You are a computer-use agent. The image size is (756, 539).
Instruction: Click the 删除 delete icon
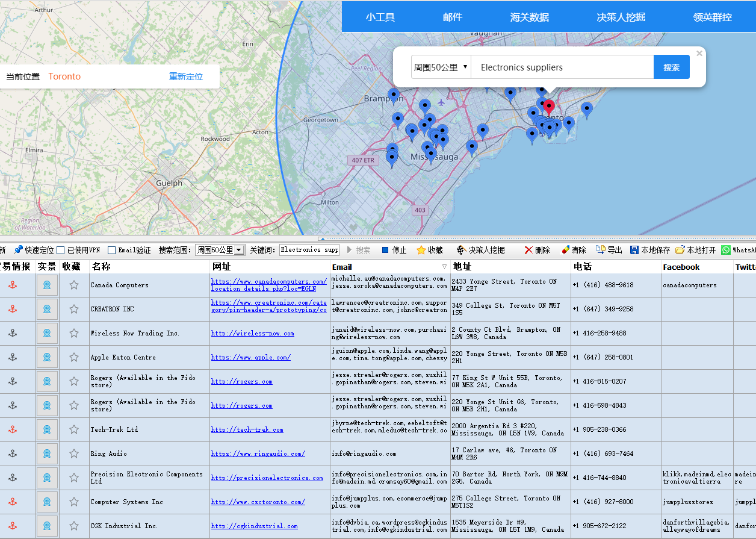tap(528, 250)
